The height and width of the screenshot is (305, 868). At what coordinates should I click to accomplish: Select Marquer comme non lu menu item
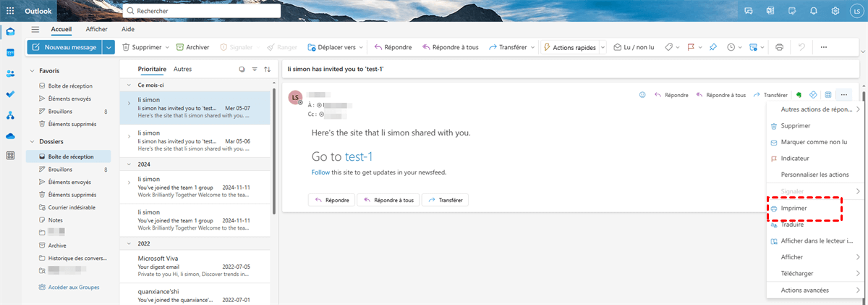pos(814,142)
